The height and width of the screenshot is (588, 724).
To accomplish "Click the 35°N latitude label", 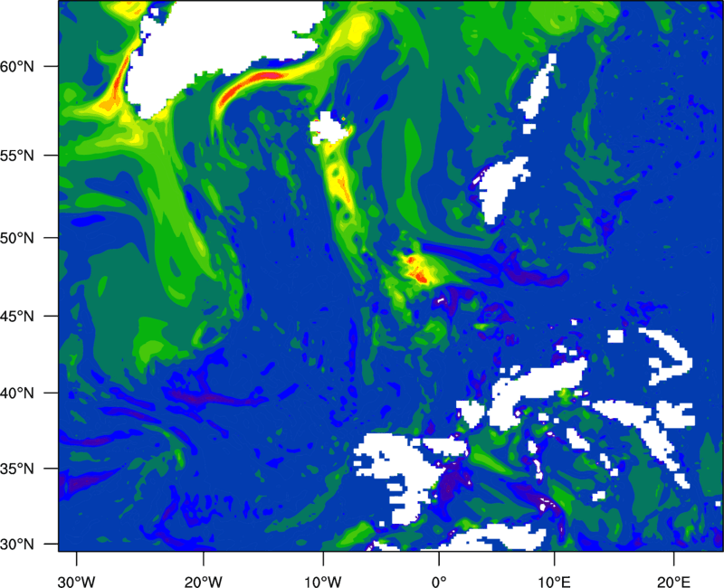I will click(x=17, y=469).
